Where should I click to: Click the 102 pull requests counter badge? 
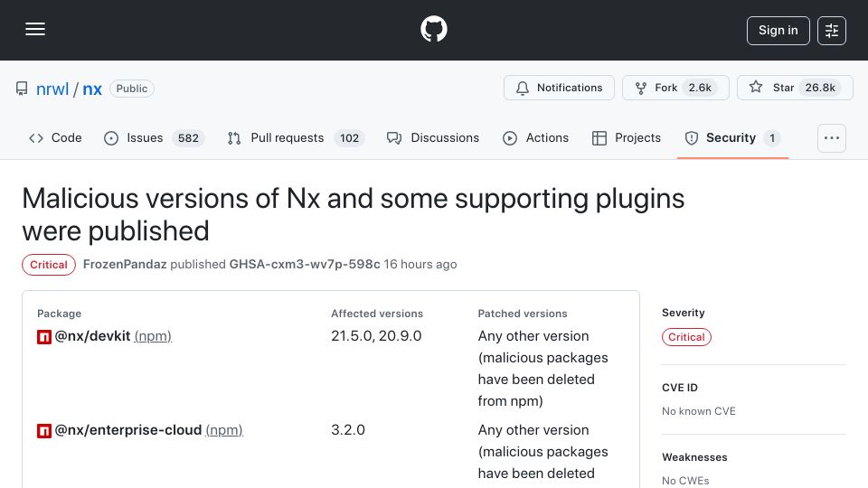(349, 137)
